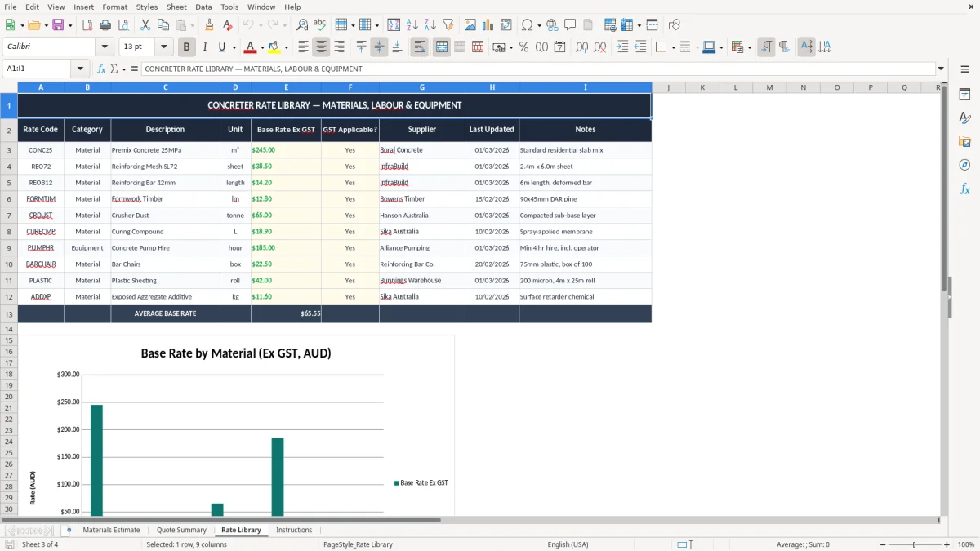Adjust the zoom slider in status bar

click(x=915, y=544)
